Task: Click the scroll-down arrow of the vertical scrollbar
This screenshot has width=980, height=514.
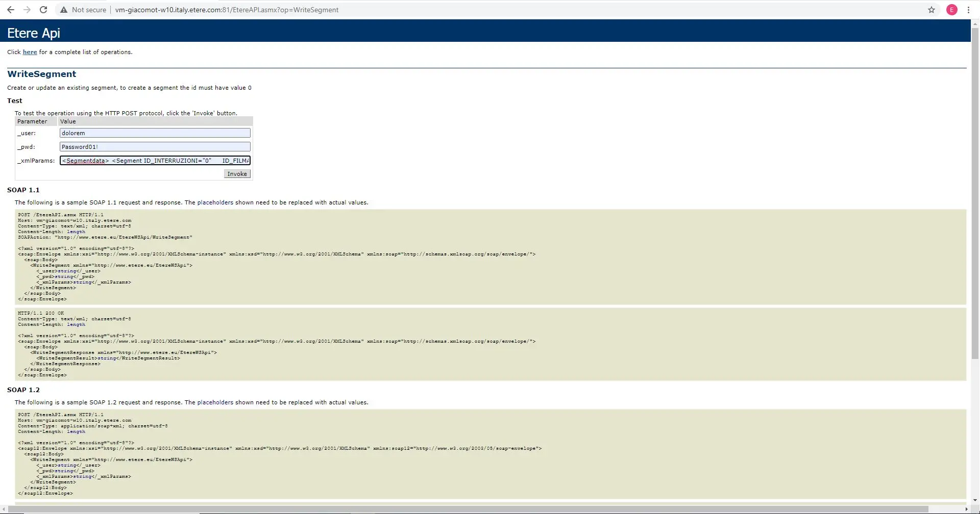Action: [x=975, y=500]
